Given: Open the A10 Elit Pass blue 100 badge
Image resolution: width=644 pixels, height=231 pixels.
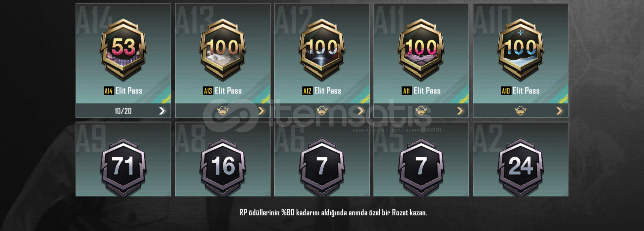Looking at the screenshot, I should tap(520, 50).
